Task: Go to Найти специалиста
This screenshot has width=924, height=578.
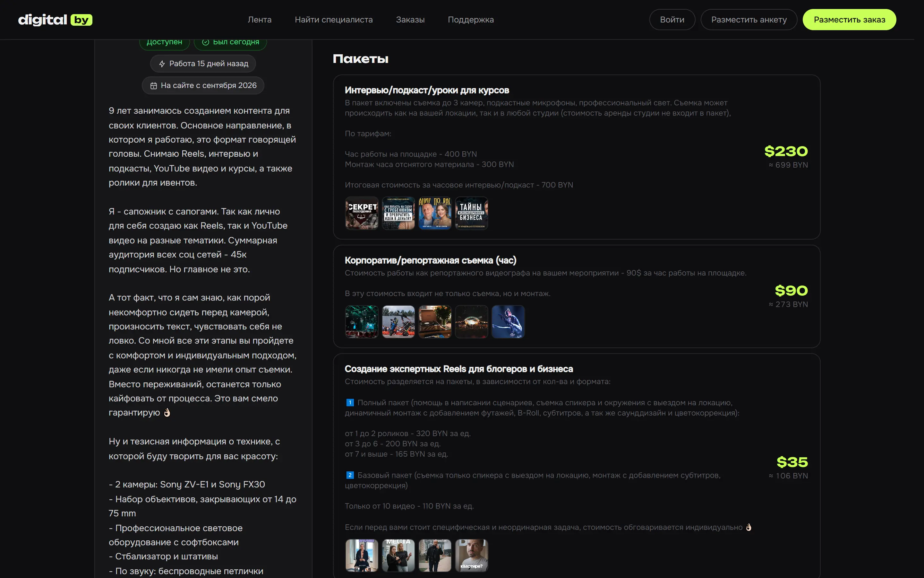Action: coord(334,20)
